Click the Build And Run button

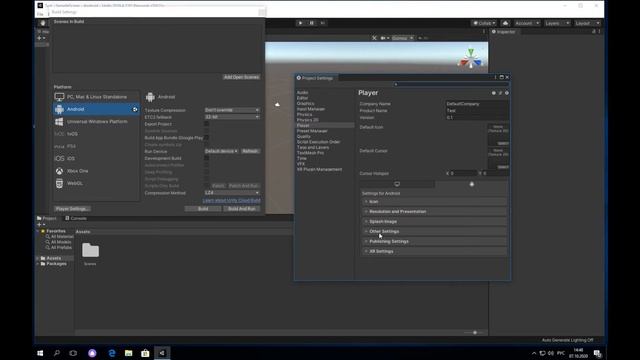(x=242, y=209)
